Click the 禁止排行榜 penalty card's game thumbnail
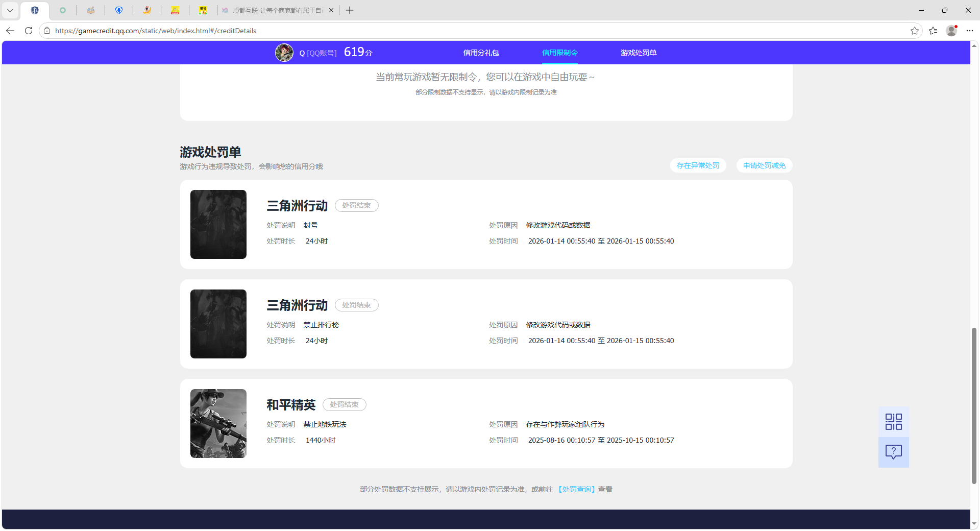 pyautogui.click(x=218, y=324)
